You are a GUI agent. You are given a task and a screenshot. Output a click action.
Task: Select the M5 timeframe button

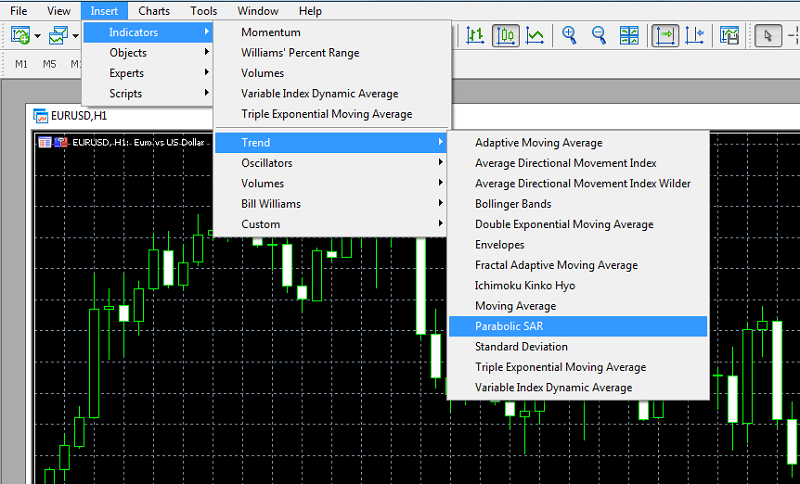click(x=50, y=64)
